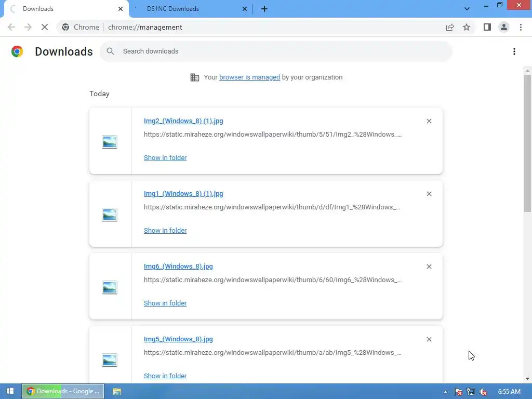The height and width of the screenshot is (399, 532).
Task: Switch to the DS1NC Downloads tab
Action: (191, 9)
